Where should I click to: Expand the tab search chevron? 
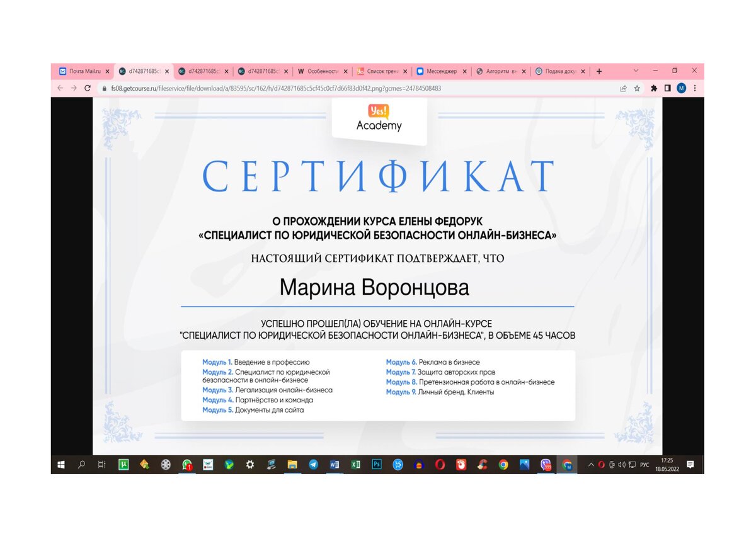[x=636, y=71]
